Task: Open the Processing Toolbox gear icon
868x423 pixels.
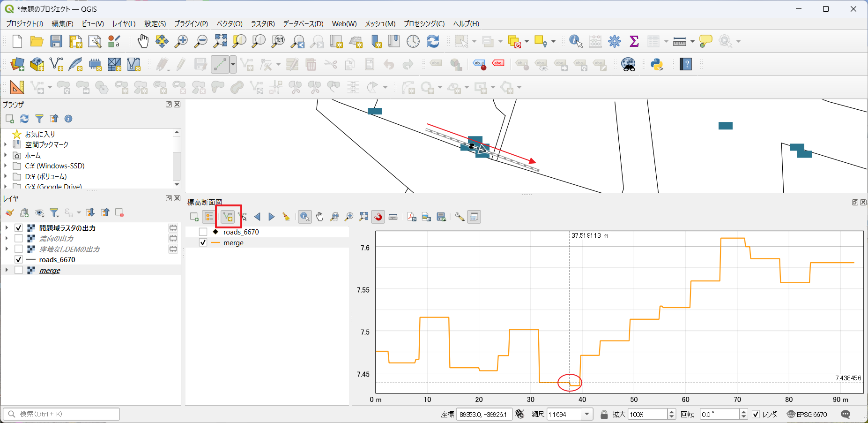Action: pos(615,41)
